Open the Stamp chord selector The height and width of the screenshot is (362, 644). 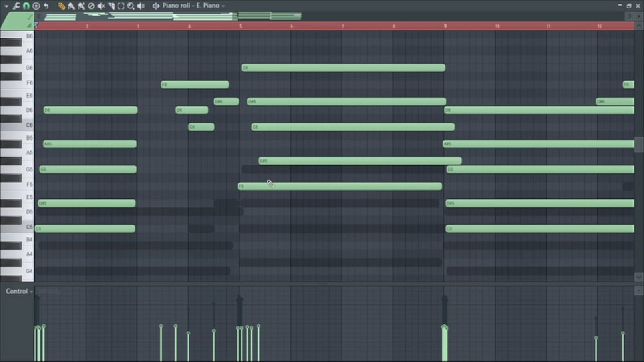pos(36,6)
